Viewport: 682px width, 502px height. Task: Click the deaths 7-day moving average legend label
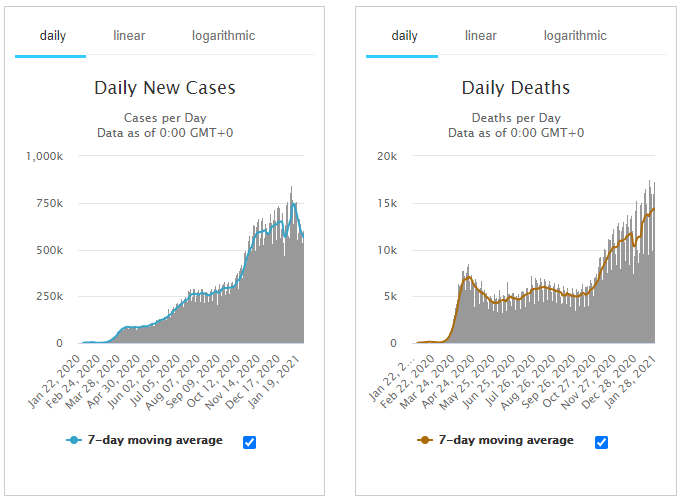coord(506,441)
